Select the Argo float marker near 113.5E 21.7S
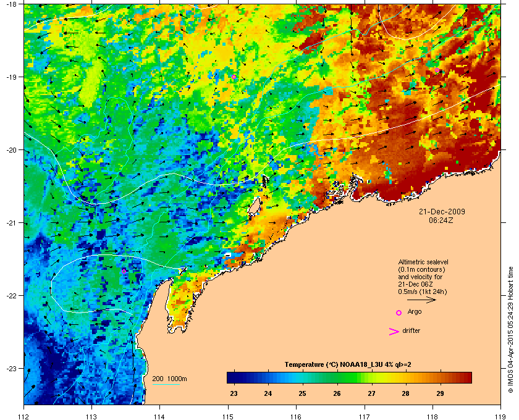The height and width of the screenshot is (420, 519). [124, 271]
